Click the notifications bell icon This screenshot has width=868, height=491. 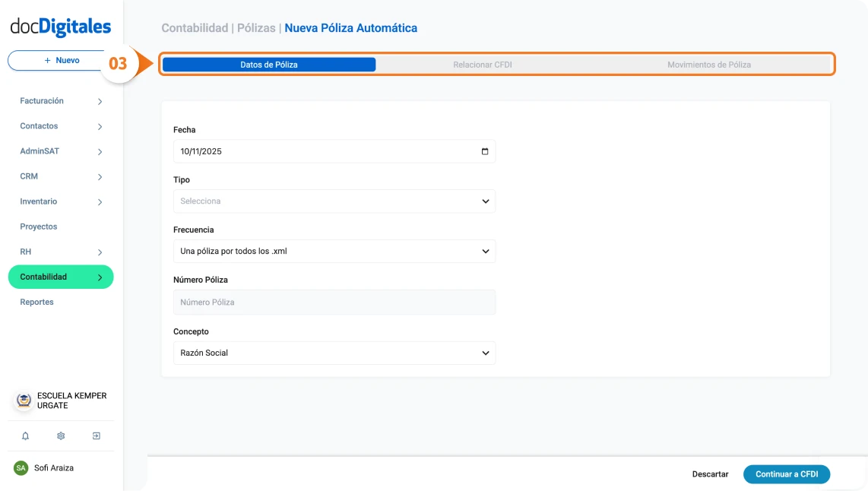tap(25, 436)
